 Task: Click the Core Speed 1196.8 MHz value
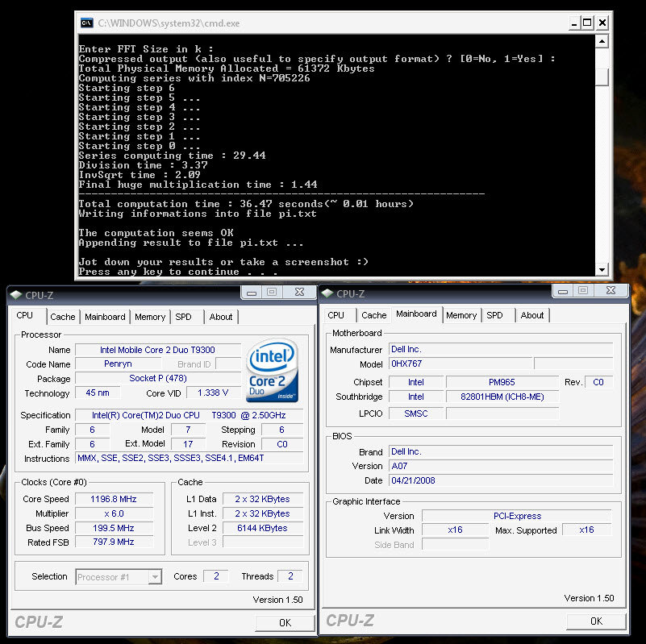(x=114, y=499)
